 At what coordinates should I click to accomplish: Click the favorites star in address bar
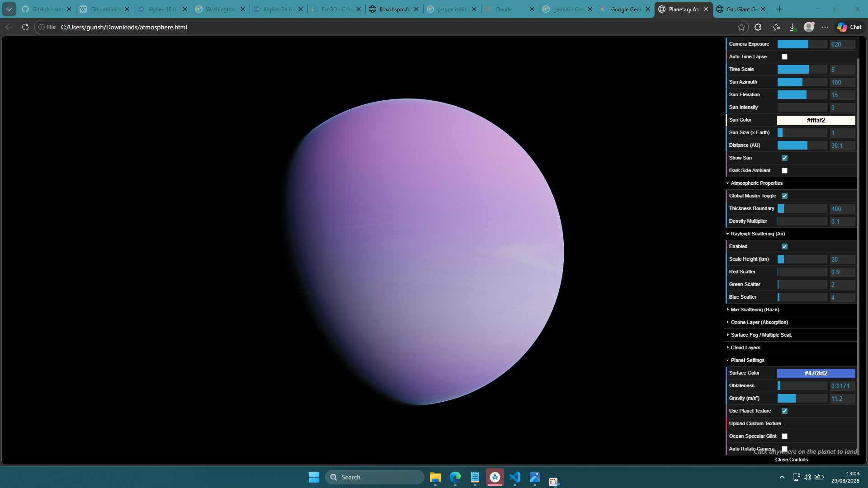(x=741, y=27)
